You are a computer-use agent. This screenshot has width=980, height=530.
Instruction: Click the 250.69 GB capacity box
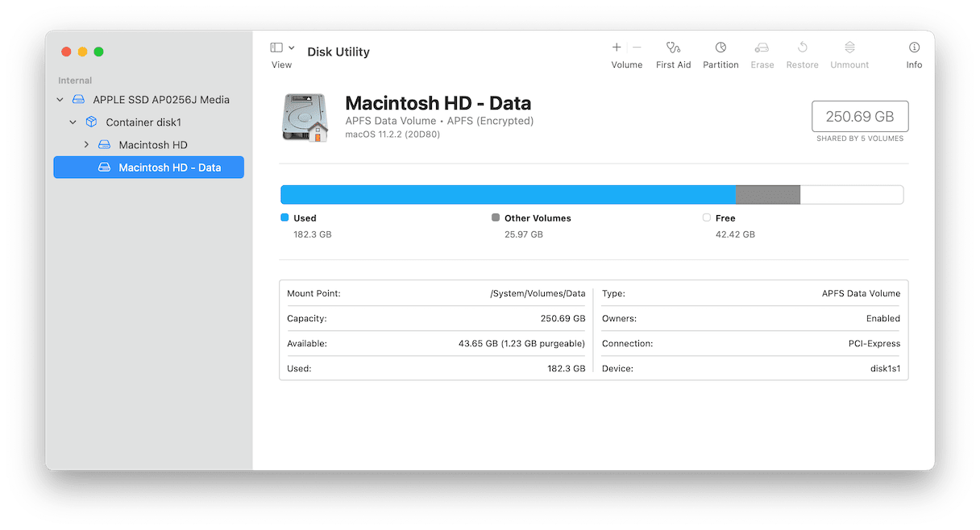[860, 117]
